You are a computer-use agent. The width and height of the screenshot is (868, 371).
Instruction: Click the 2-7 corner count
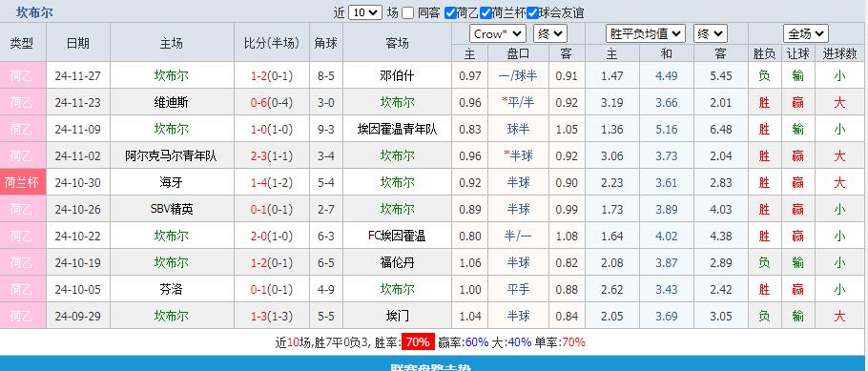(326, 209)
